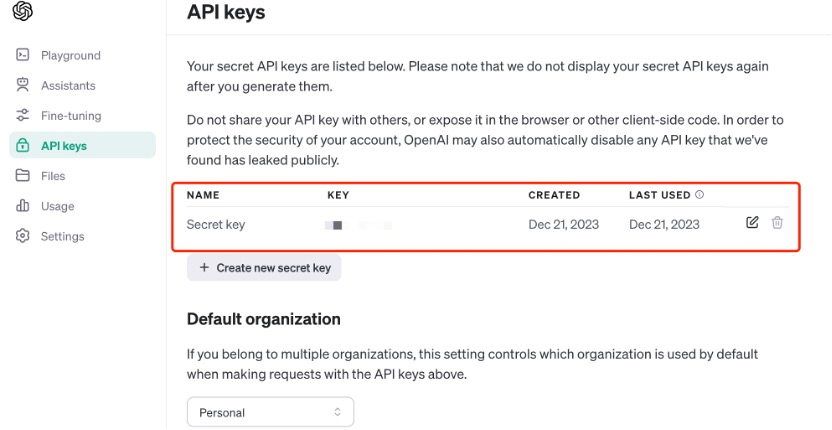The image size is (832, 430).
Task: Open the Personal organization dropdown
Action: 270,412
